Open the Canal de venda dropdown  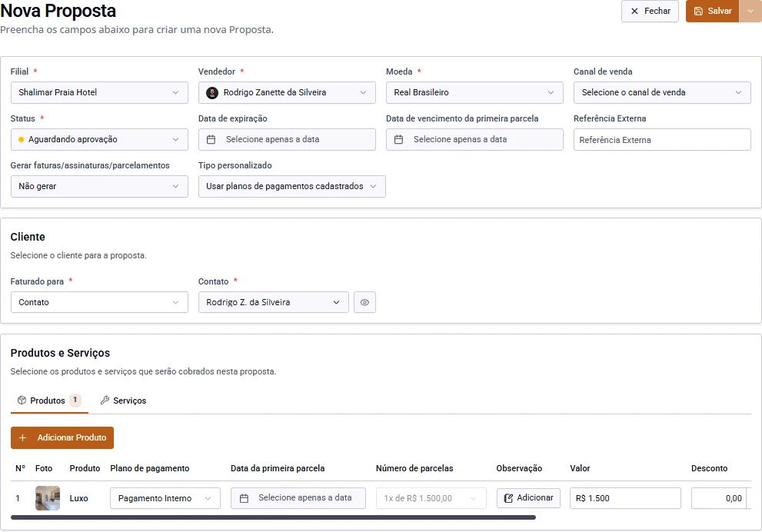(x=662, y=92)
